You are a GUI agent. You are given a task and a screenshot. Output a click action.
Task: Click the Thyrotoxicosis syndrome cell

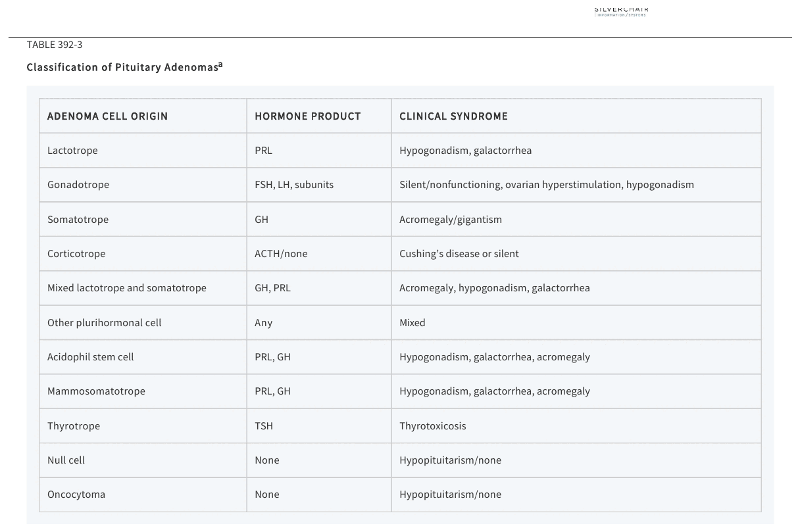coord(576,426)
